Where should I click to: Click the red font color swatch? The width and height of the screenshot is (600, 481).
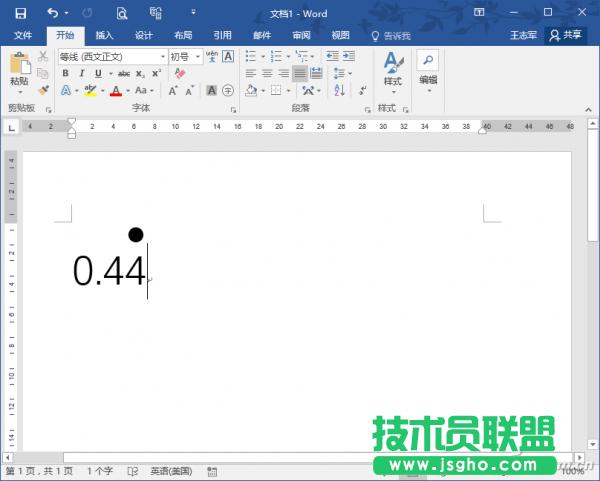point(115,91)
